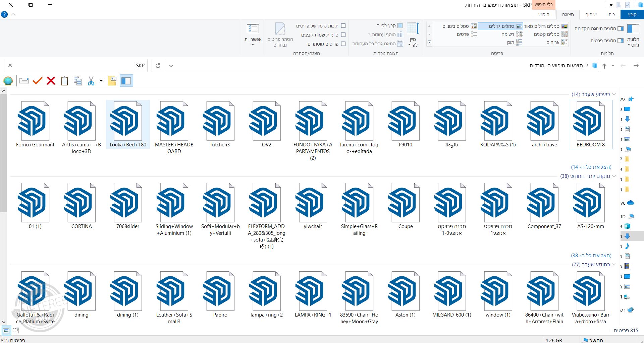644x343 pixels.
Task: Click the Cut scissors toolbar icon
Action: (x=91, y=81)
